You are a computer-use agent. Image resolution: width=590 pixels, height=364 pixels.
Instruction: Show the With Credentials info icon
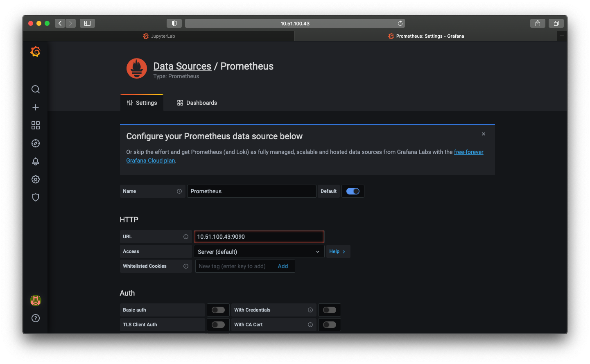(x=310, y=310)
